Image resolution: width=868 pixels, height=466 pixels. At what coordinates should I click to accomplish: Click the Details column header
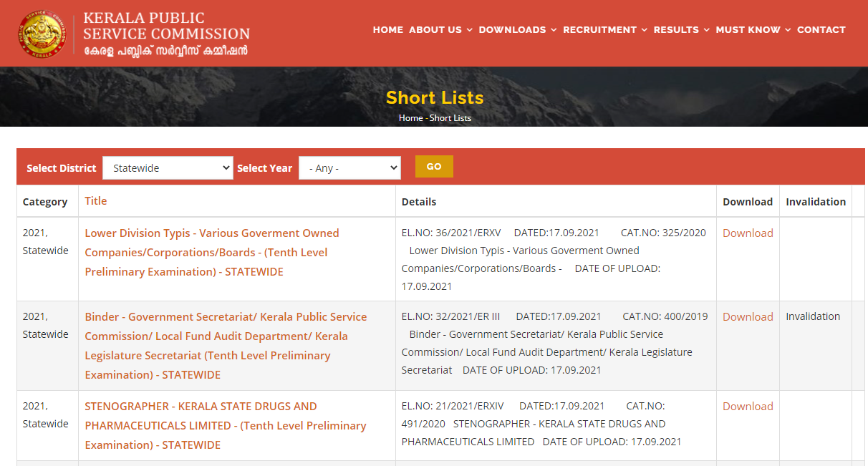(x=419, y=202)
